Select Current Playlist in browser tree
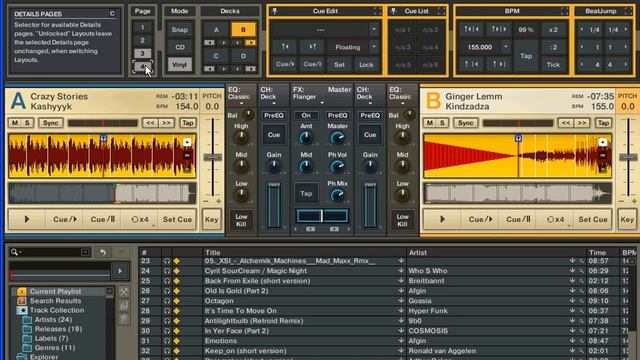 [x=55, y=291]
